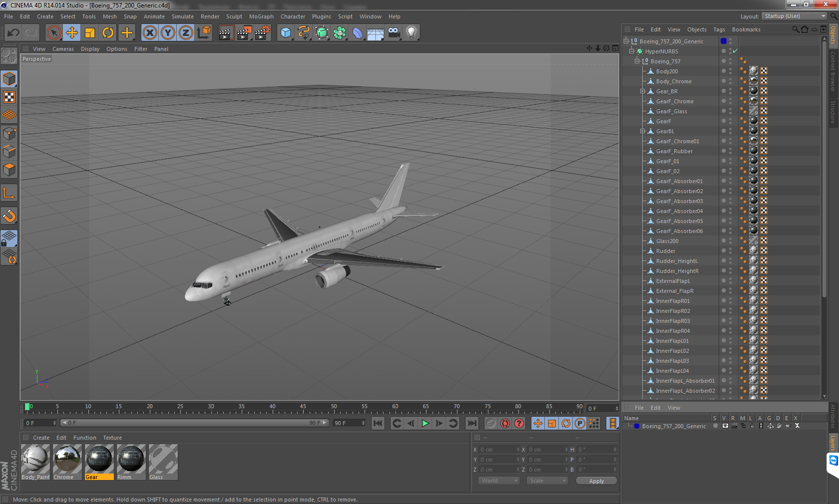Viewport: 839px width, 504px height.
Task: Click the blue layer color swatch of Boeing_757_200_Generic
Action: coord(637,426)
